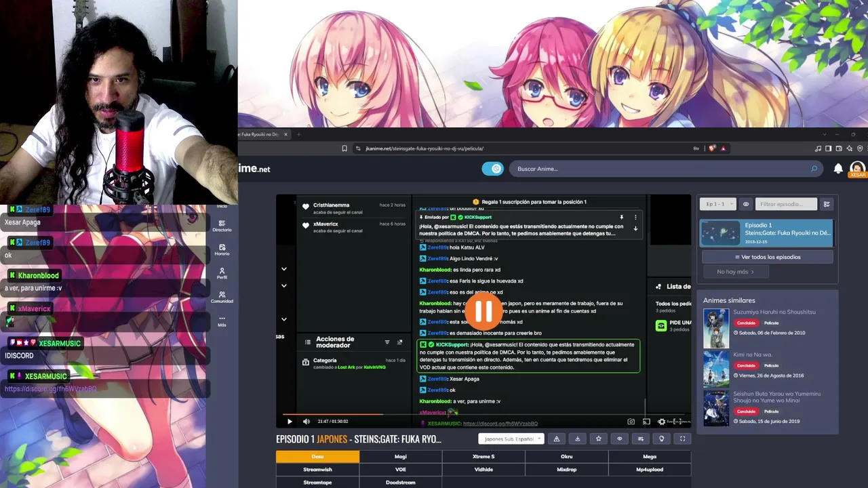Click the cast to device icon
The width and height of the screenshot is (868, 488).
(x=646, y=422)
